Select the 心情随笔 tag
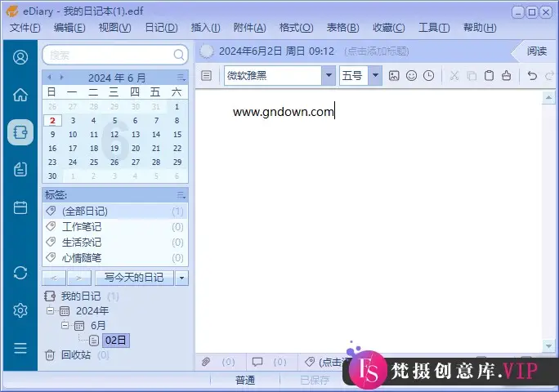Image resolution: width=559 pixels, height=392 pixels. 115,257
